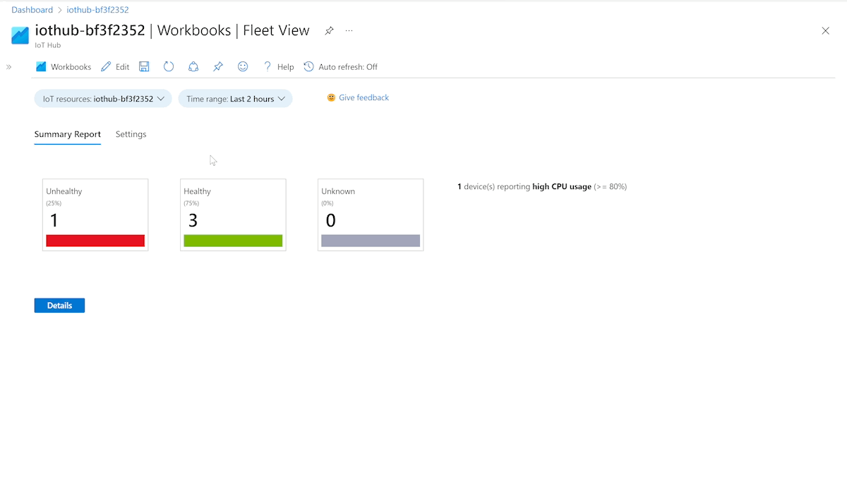Click the Details button
The image size is (847, 504).
pyautogui.click(x=59, y=306)
